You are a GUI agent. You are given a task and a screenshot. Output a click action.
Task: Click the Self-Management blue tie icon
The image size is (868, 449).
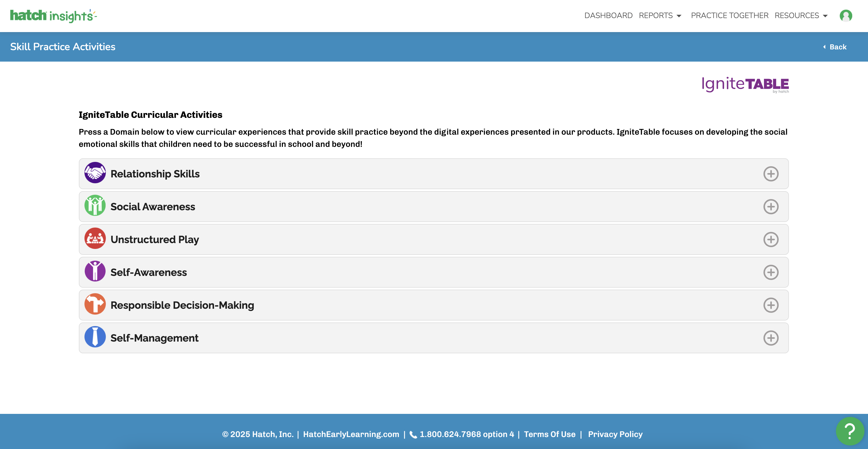tap(95, 337)
